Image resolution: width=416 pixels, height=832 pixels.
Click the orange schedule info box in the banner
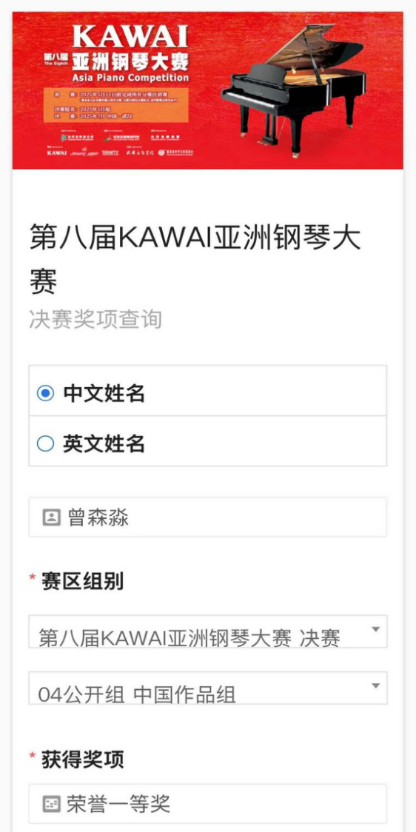[x=116, y=106]
